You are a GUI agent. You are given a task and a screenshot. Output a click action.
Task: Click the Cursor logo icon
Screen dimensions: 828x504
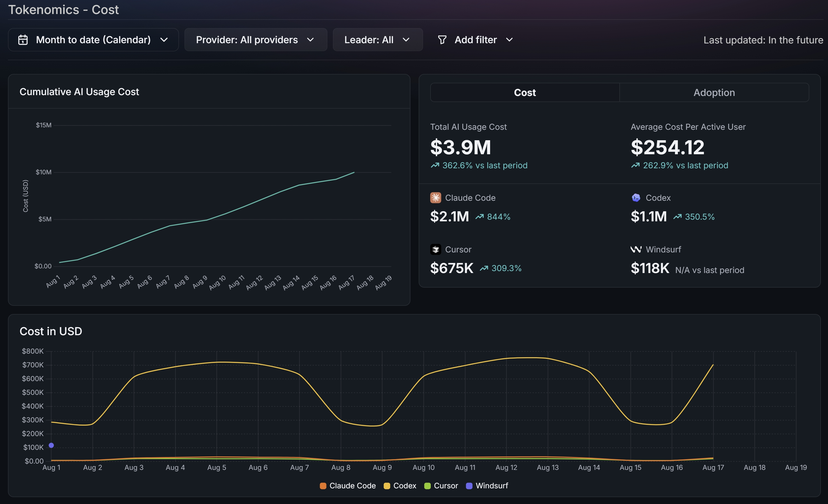pyautogui.click(x=435, y=249)
